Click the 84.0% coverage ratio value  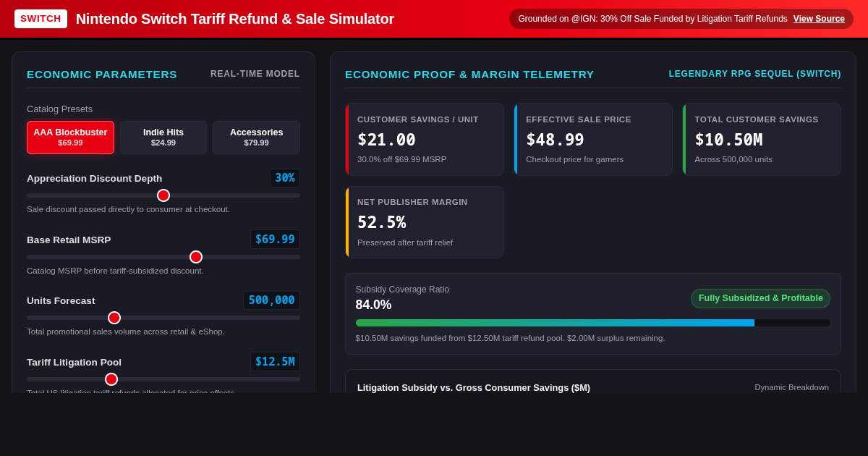pyautogui.click(x=373, y=305)
